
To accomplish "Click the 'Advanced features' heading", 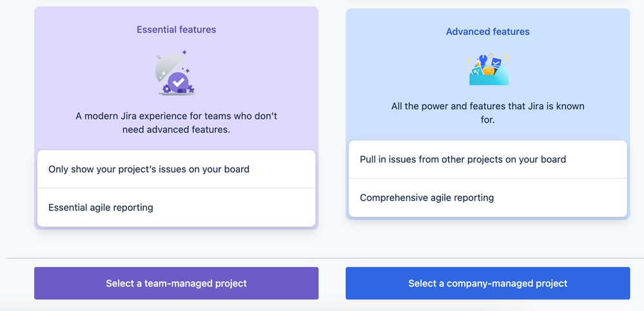I will click(488, 32).
